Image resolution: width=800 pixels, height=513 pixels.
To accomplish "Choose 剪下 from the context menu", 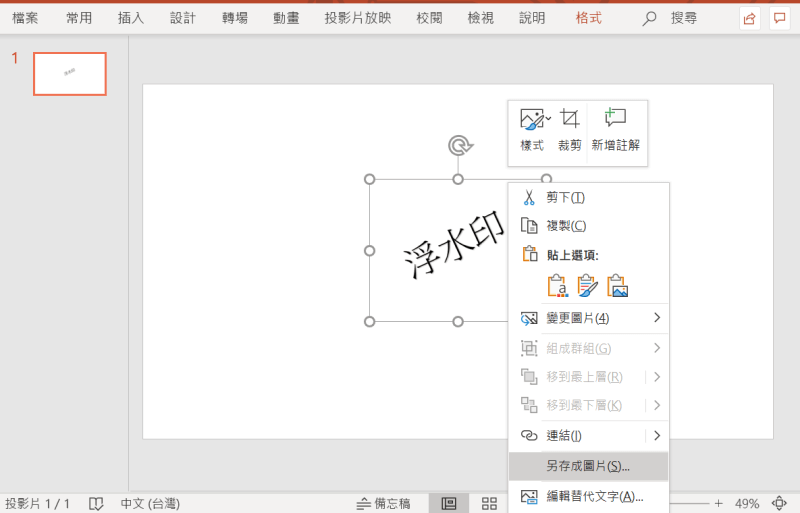I will (x=589, y=198).
